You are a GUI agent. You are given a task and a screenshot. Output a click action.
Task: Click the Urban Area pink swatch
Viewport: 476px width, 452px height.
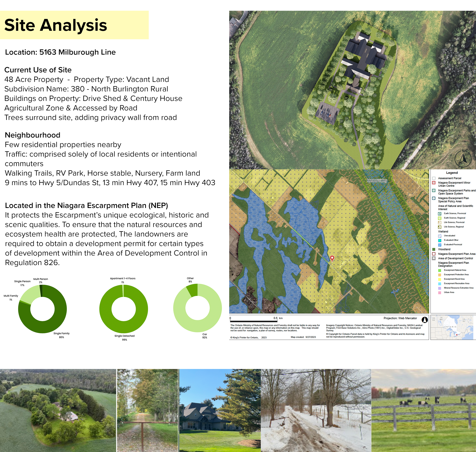pyautogui.click(x=440, y=293)
